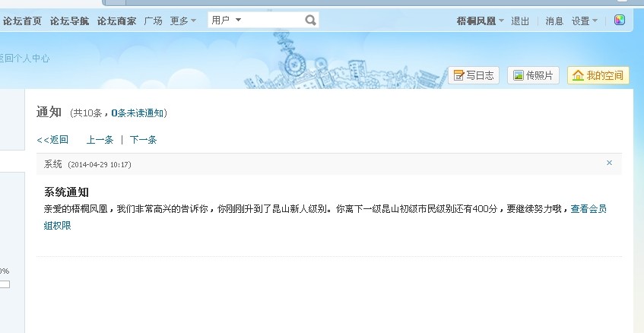The width and height of the screenshot is (644, 333).
Task: Open 论坛商家 menu item
Action: 116,21
